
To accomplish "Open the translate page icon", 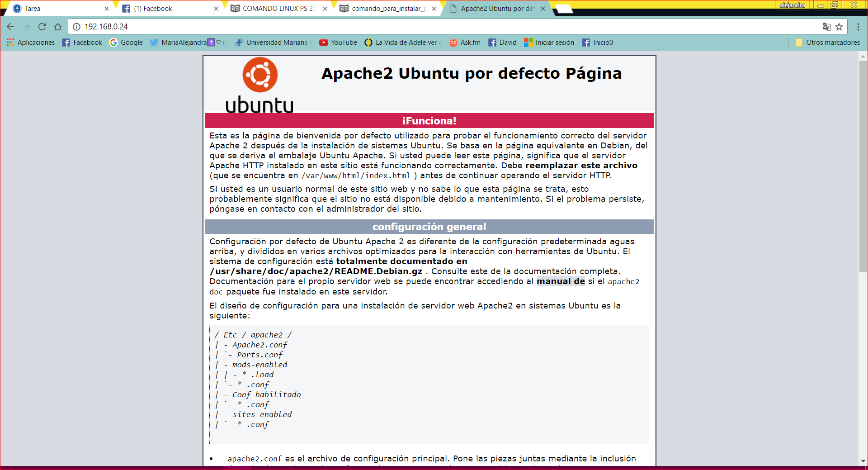I will point(826,27).
